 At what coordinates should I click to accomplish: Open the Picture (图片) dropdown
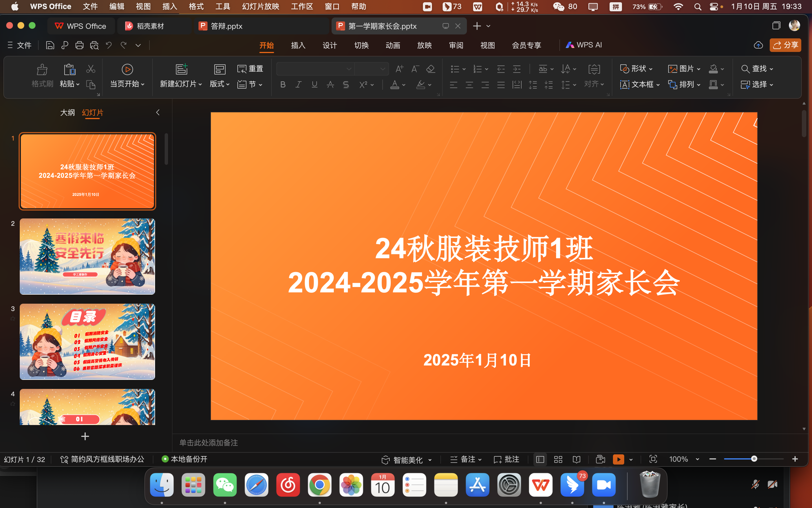click(x=684, y=69)
